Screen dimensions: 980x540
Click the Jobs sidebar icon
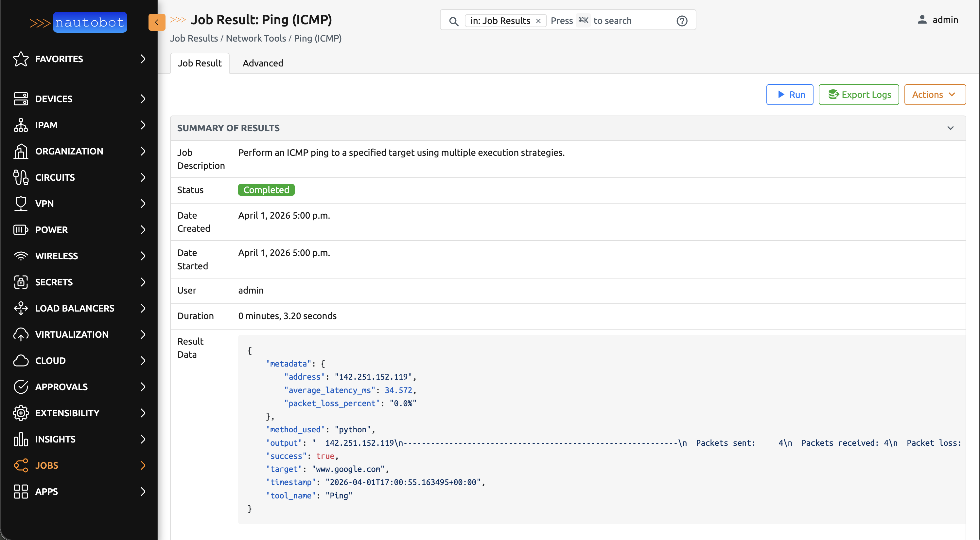point(21,465)
